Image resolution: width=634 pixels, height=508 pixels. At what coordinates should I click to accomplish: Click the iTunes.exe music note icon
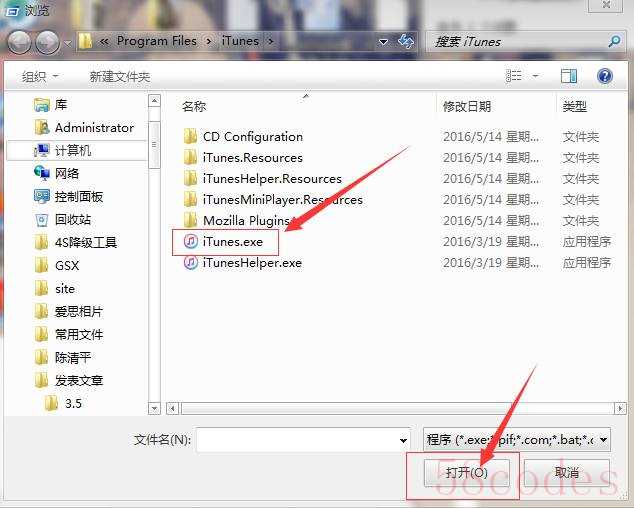(x=190, y=241)
